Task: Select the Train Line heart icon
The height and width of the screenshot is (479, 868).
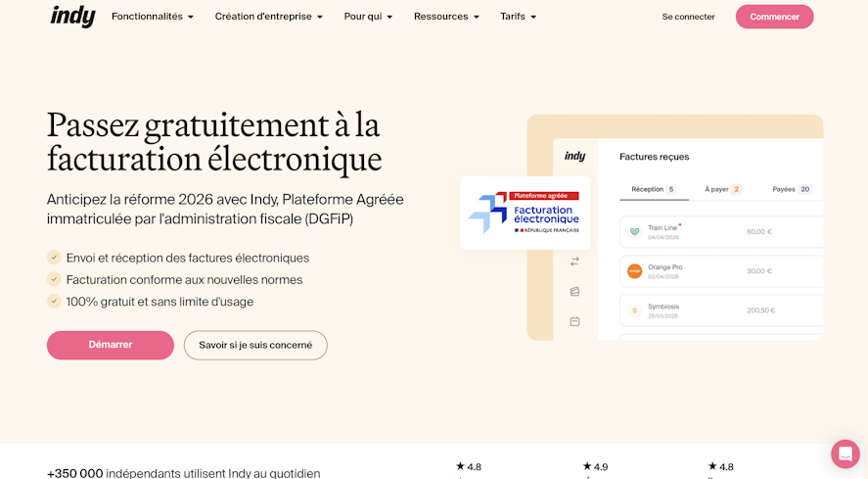Action: (x=634, y=232)
